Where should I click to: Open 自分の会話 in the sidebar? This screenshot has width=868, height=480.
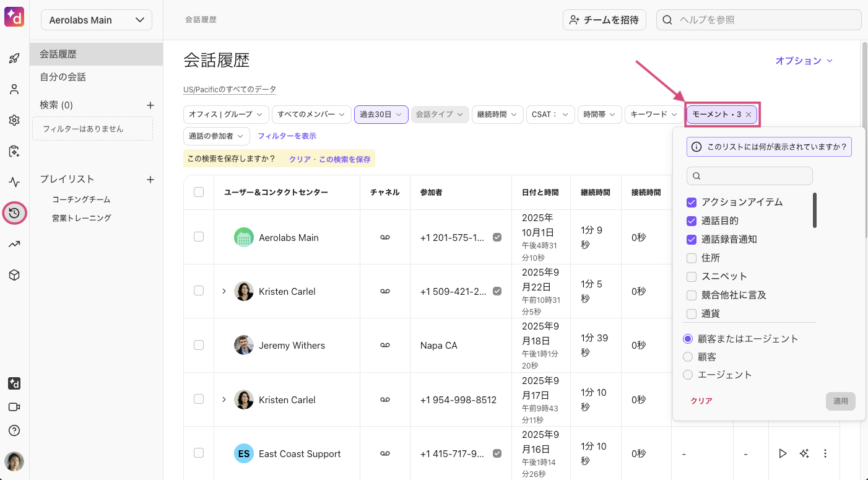63,77
